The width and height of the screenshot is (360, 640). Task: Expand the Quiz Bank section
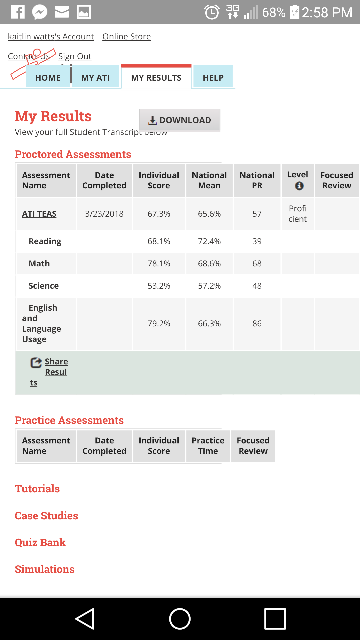40,542
